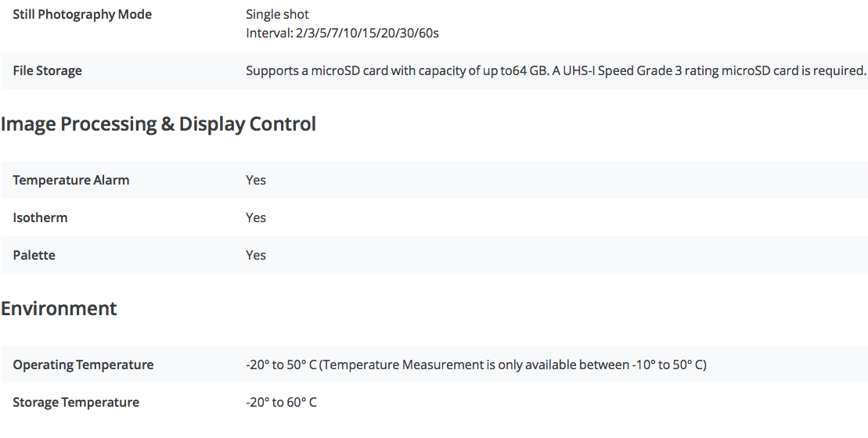868x438 pixels.
Task: Click the Storage Temperature label
Action: pos(76,403)
